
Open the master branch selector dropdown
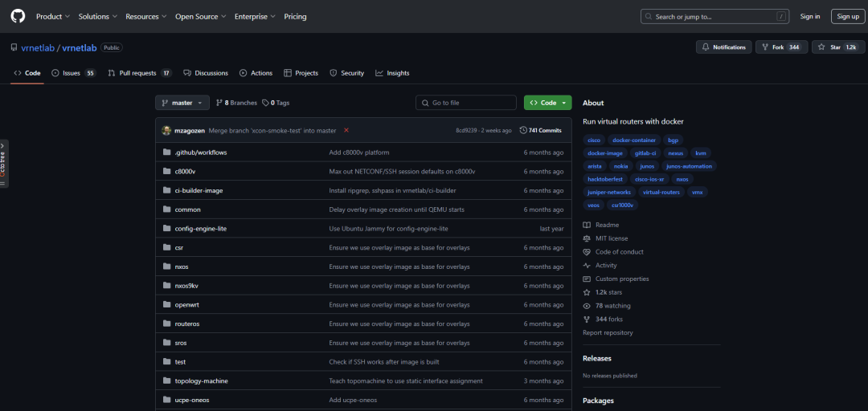click(182, 103)
